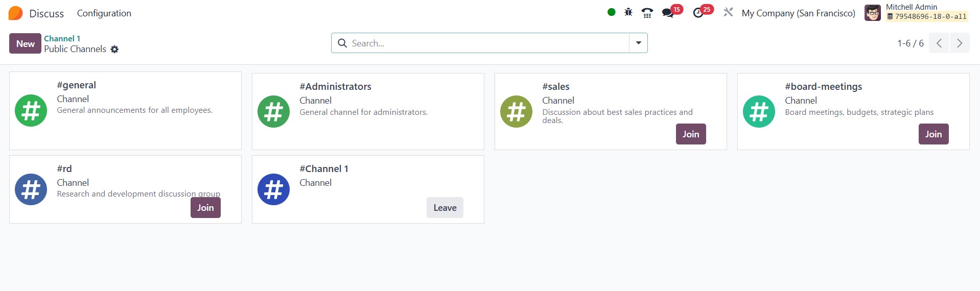This screenshot has height=291, width=980.
Task: Open the activities clock icon
Action: pyautogui.click(x=698, y=13)
